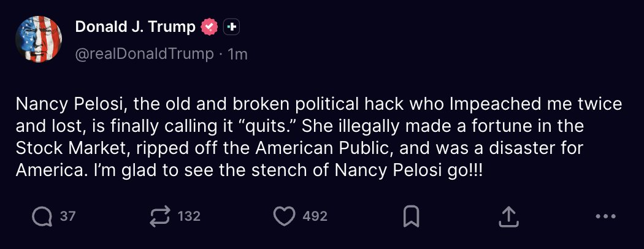Click the words 'She illegally made a fortune'
Image resolution: width=644 pixels, height=249 pixels.
[x=376, y=126]
